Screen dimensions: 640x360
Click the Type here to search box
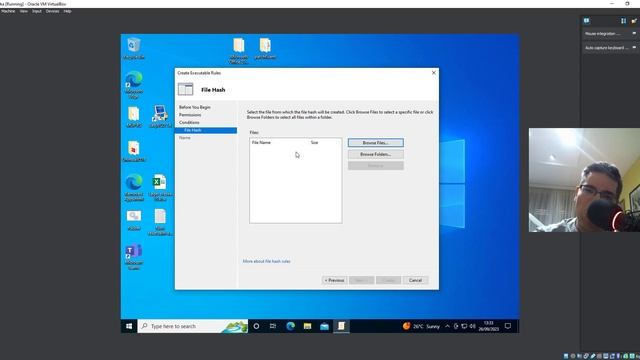[193, 326]
